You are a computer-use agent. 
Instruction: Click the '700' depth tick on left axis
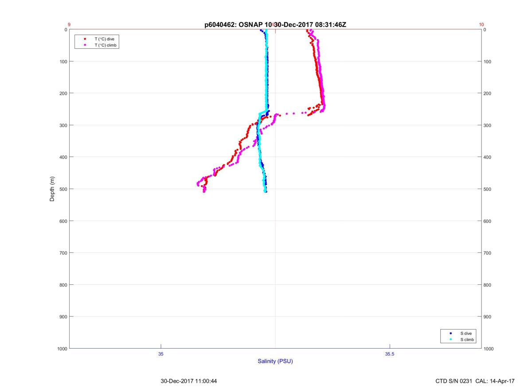pos(63,253)
